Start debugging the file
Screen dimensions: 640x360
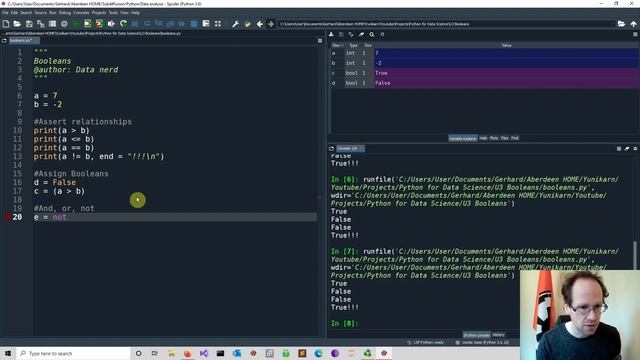pyautogui.click(x=135, y=24)
